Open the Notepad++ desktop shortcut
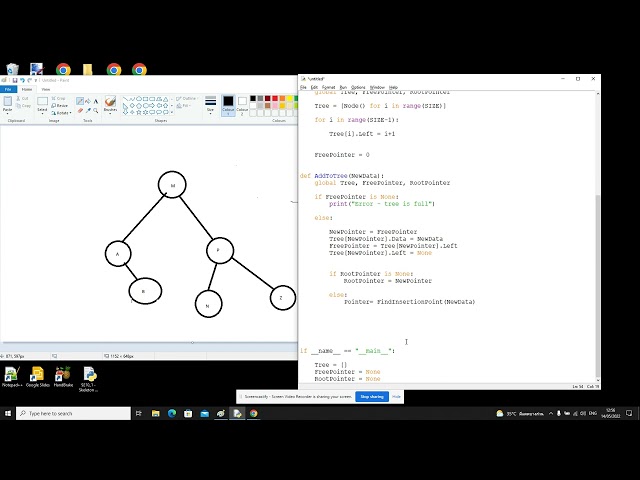This screenshot has width=640, height=480. coord(12,377)
